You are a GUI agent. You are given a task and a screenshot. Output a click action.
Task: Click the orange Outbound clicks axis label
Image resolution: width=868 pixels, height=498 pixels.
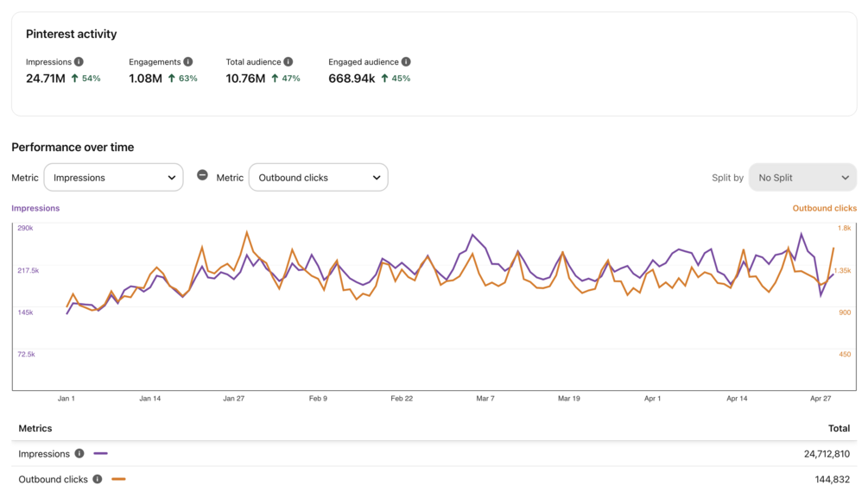click(x=824, y=208)
